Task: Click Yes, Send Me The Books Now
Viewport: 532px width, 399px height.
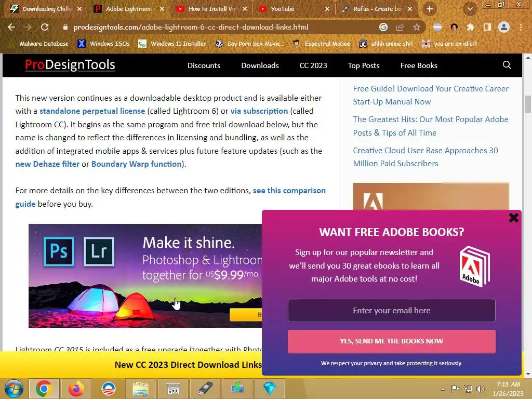Action: tap(392, 341)
